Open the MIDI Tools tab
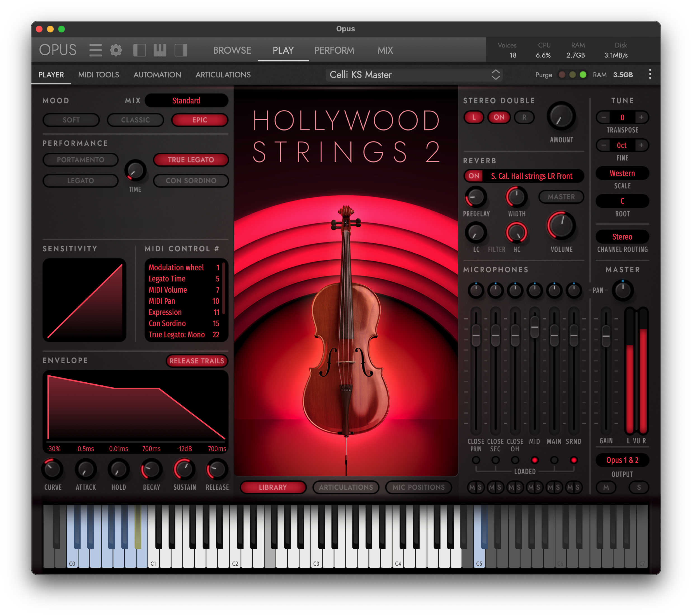This screenshot has width=692, height=616. tap(98, 74)
